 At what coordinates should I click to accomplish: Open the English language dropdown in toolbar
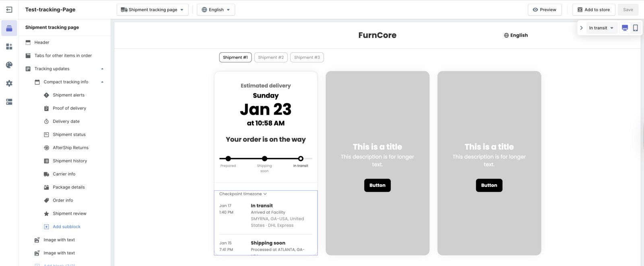coord(216,10)
